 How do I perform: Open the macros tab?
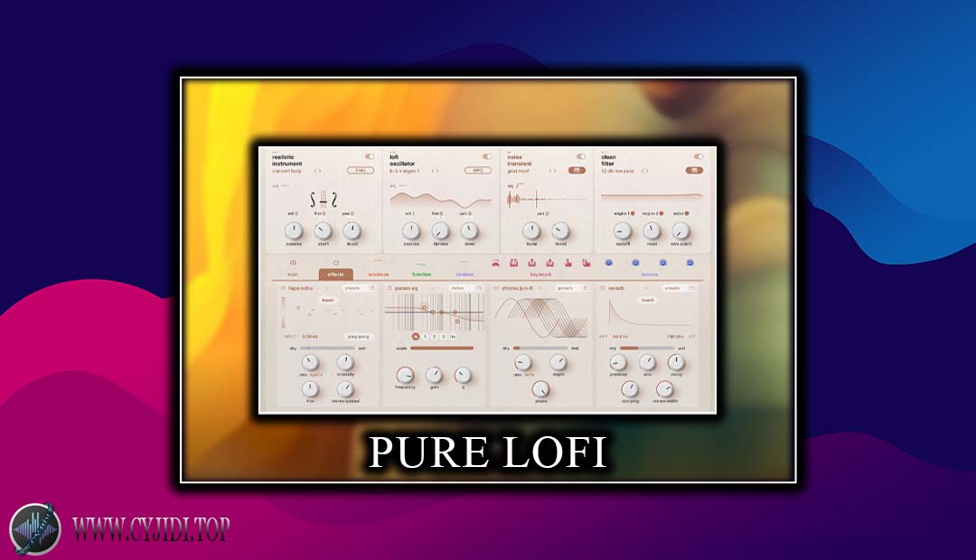[649, 274]
